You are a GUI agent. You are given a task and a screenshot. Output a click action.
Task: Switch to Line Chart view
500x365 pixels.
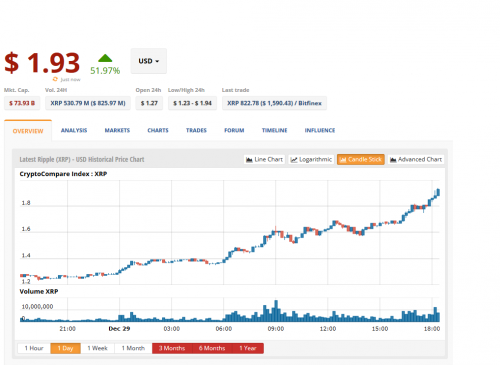264,160
